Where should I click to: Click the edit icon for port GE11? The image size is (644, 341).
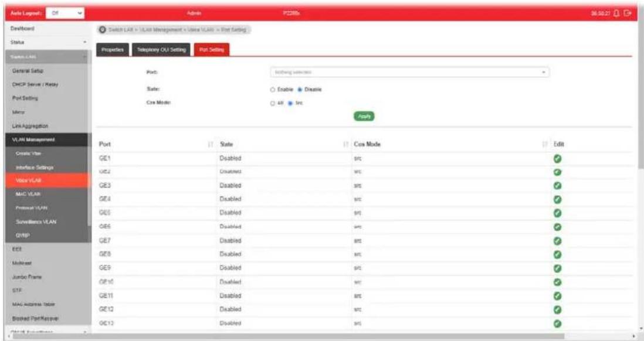point(557,296)
